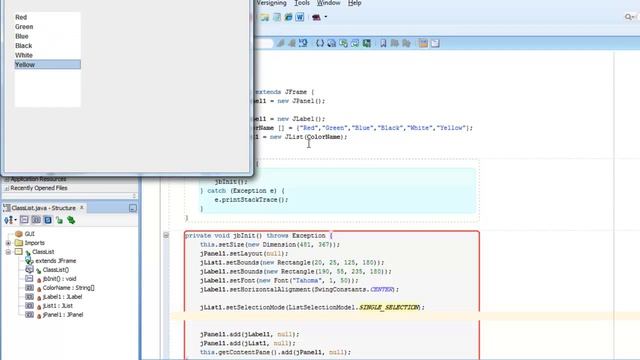Image resolution: width=640 pixels, height=360 pixels.
Task: Click the second greyed flag icon after the bookmark
Action: (x=407, y=43)
